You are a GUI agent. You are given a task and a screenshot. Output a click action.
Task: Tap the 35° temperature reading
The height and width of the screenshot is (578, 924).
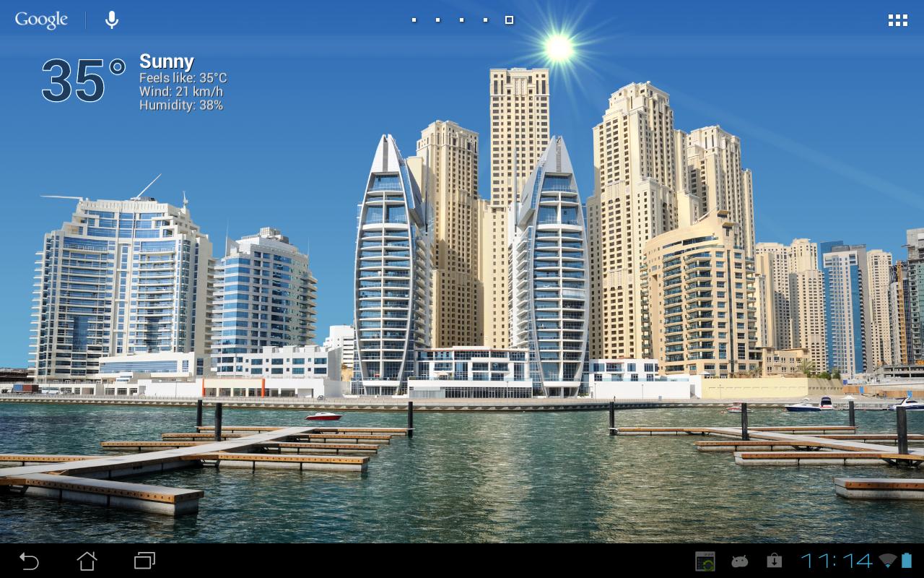point(83,81)
